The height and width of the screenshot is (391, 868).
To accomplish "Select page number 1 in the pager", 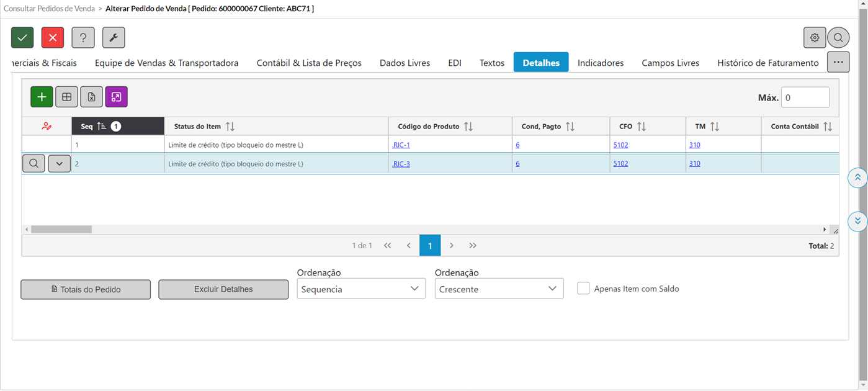I will (x=430, y=246).
